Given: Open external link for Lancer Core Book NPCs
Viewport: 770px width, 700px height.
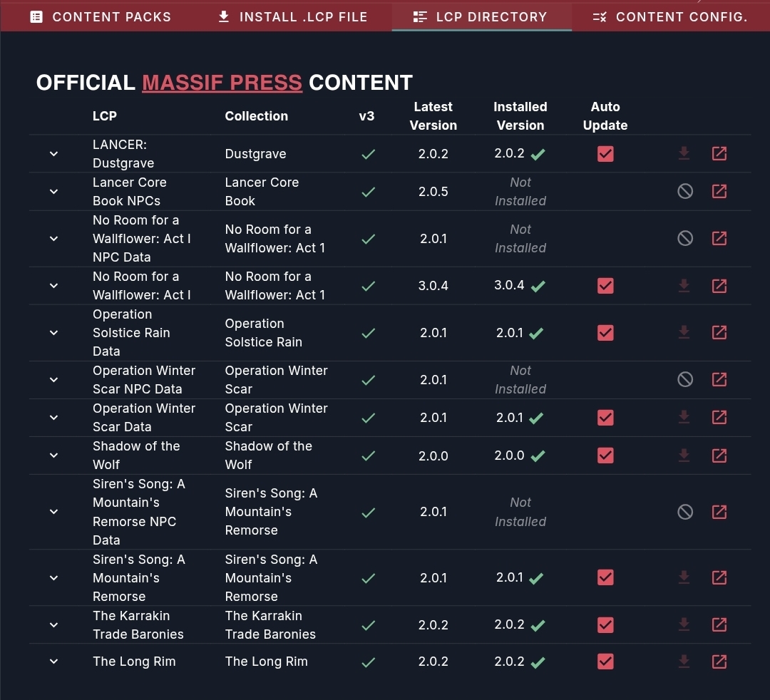Looking at the screenshot, I should 719,192.
